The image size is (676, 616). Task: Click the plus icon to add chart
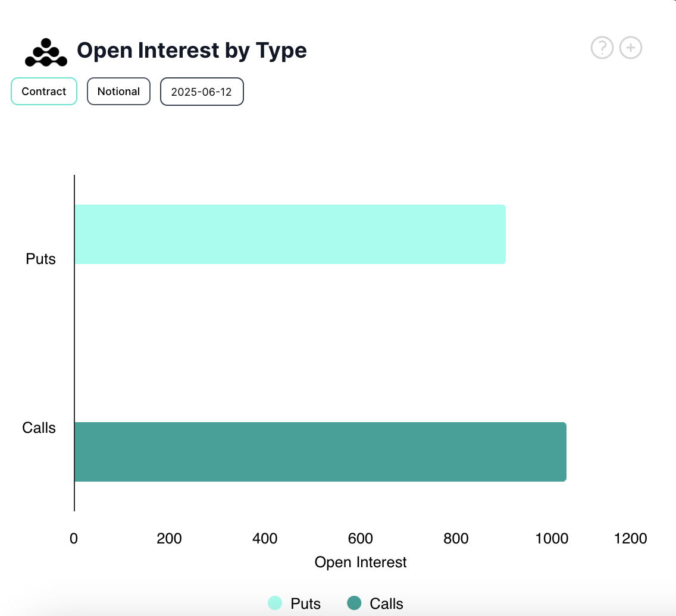tap(630, 48)
